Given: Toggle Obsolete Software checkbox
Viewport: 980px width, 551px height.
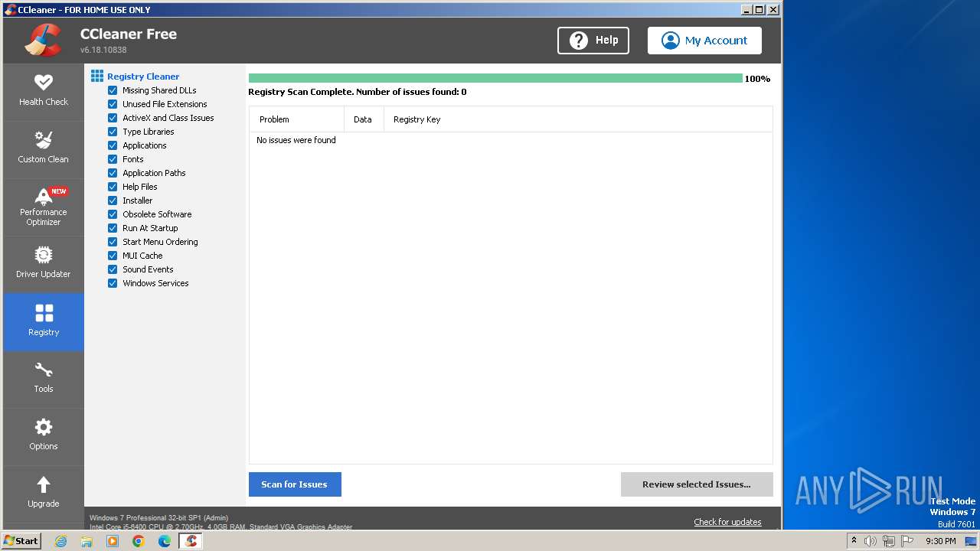Looking at the screenshot, I should [113, 214].
